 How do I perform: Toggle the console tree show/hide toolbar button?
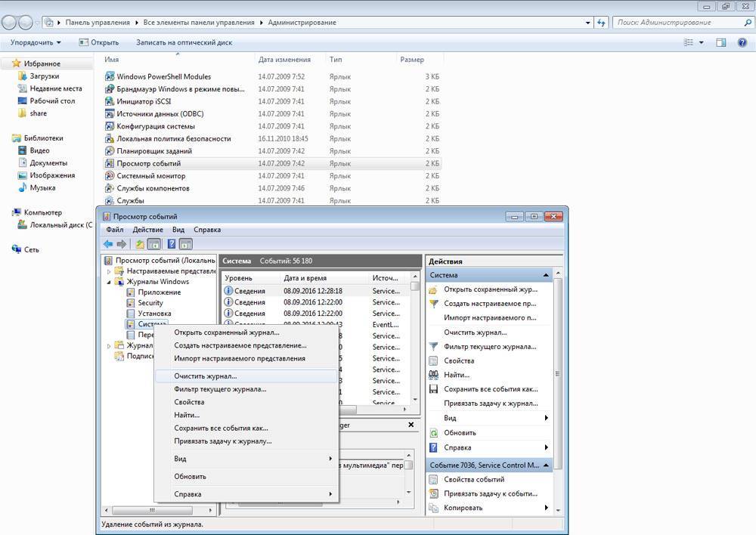point(154,244)
